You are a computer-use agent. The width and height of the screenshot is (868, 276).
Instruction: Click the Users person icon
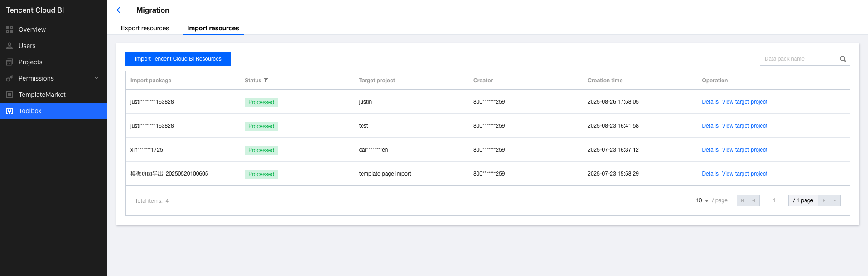[10, 46]
